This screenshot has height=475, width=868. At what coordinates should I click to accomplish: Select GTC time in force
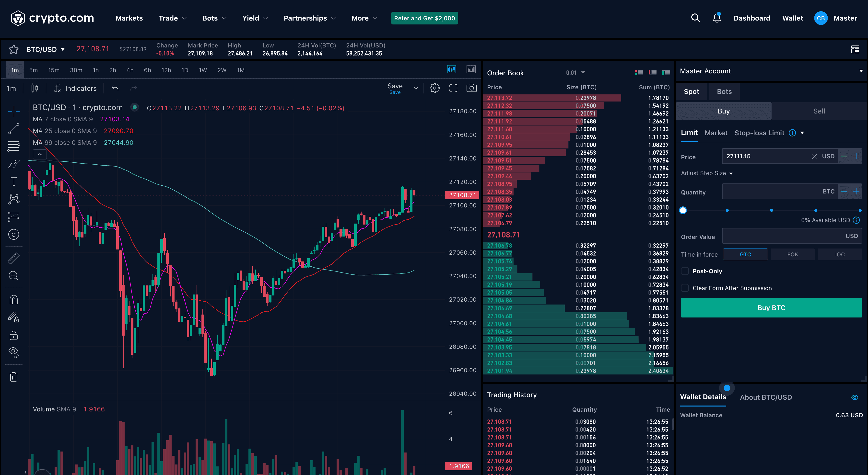[745, 255]
